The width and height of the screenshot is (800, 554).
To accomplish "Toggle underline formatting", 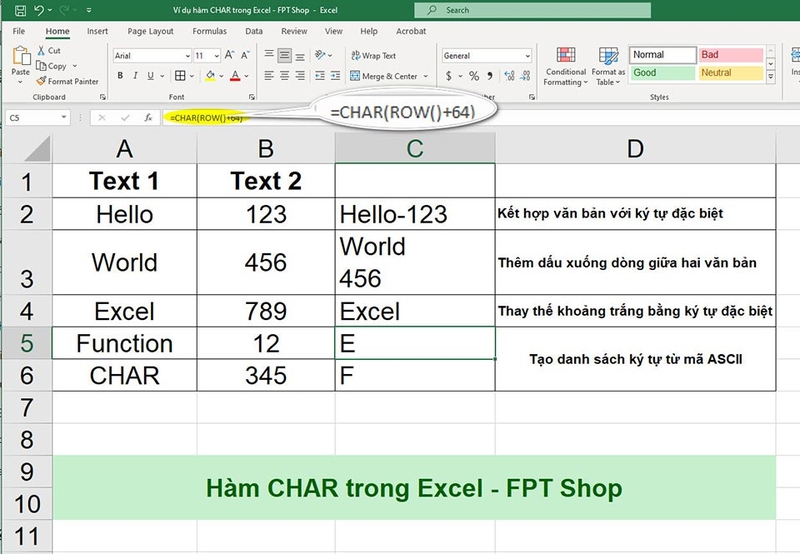I will tap(151, 75).
